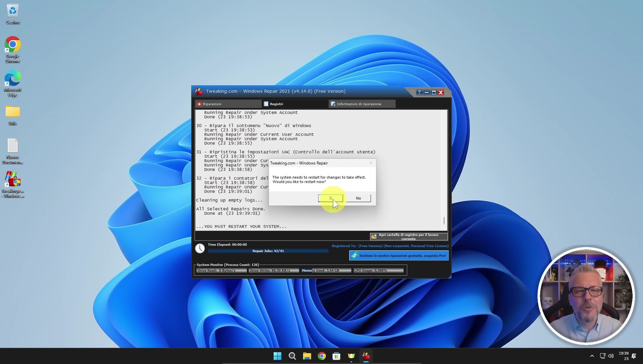The width and height of the screenshot is (643, 364).
Task: Open the help question mark icon in title bar
Action: [419, 93]
